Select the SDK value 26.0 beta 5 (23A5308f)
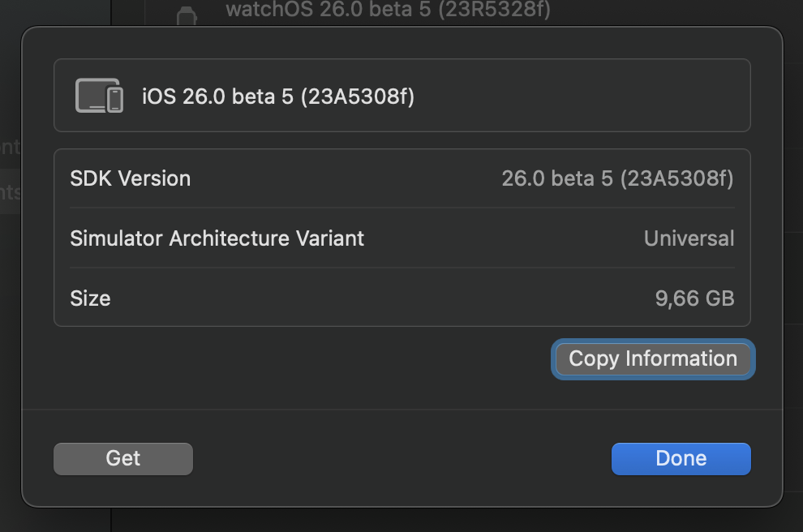 point(617,178)
